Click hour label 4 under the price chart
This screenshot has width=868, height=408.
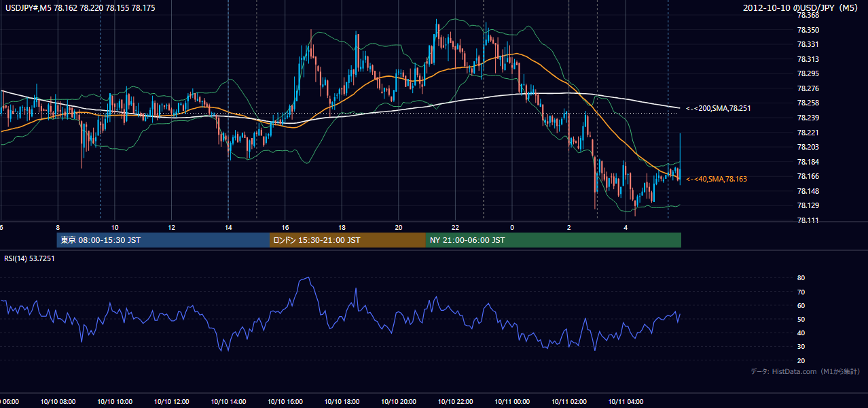pyautogui.click(x=626, y=227)
